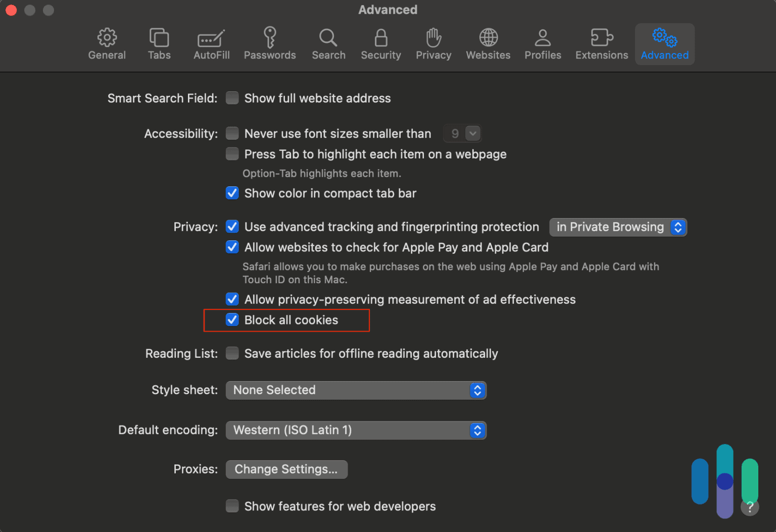This screenshot has width=776, height=532.
Task: Switch to the Tabs settings pane
Action: click(159, 44)
